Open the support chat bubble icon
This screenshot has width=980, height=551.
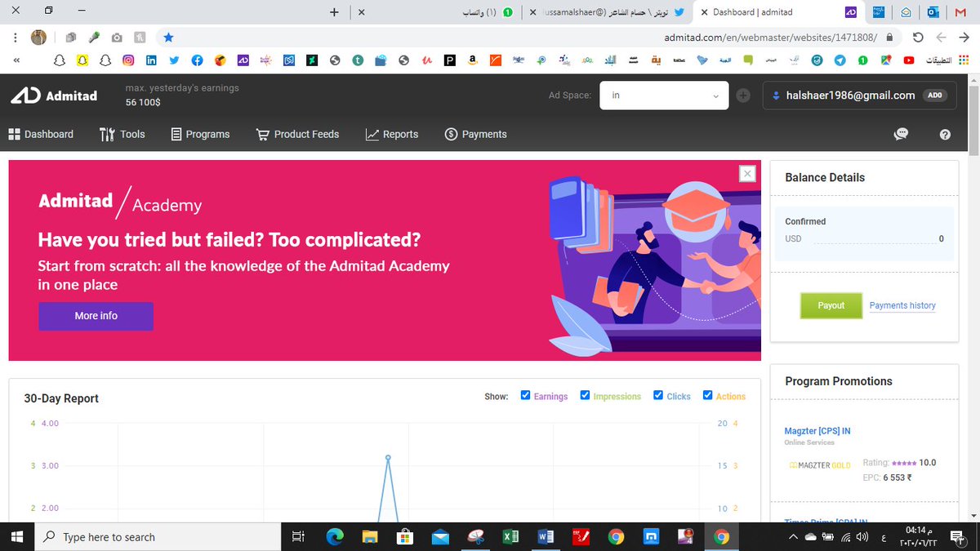(902, 135)
